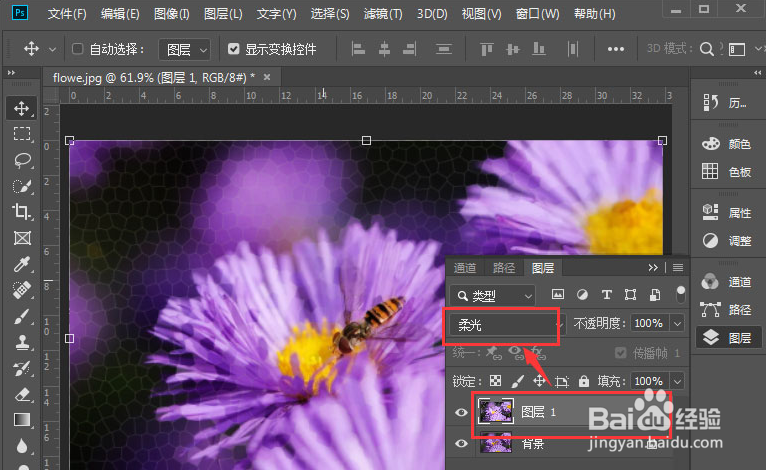Open the 类型 layer filter dropdown
This screenshot has width=766, height=470.
click(492, 295)
